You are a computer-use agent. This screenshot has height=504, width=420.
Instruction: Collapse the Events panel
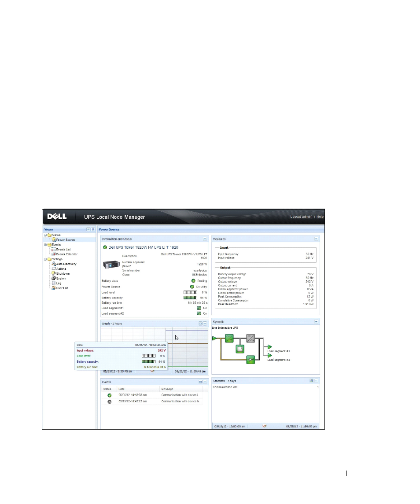205,382
